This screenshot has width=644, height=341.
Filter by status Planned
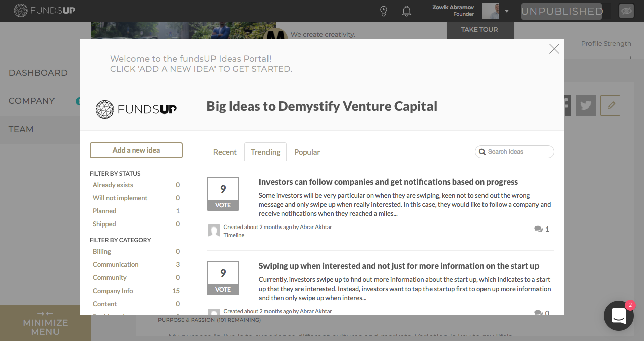104,211
